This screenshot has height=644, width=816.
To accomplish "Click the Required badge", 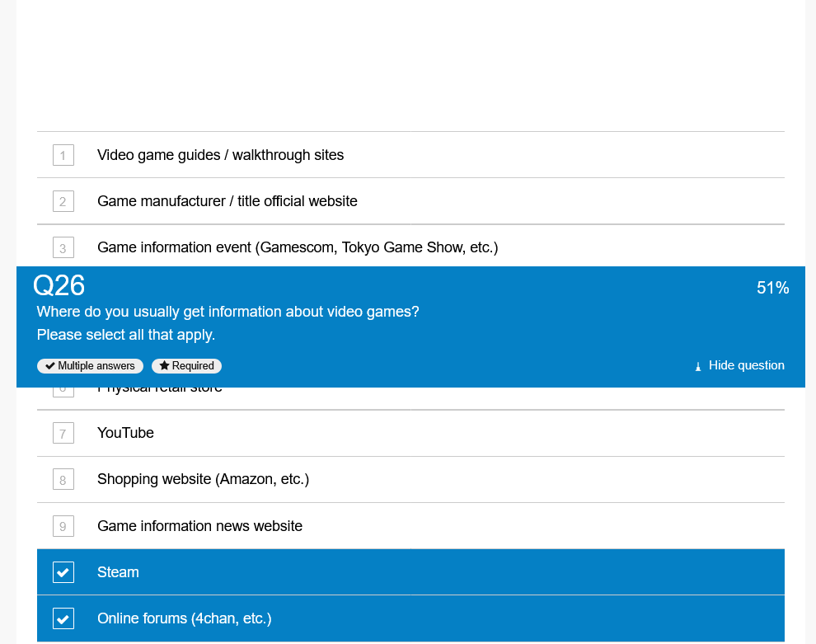I will click(186, 366).
